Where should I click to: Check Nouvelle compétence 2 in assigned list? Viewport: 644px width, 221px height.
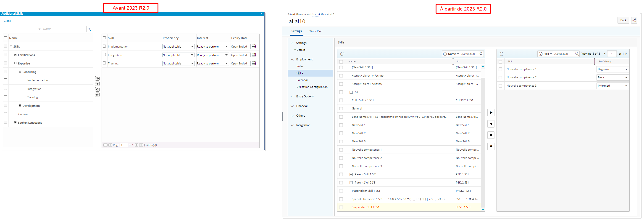point(500,77)
